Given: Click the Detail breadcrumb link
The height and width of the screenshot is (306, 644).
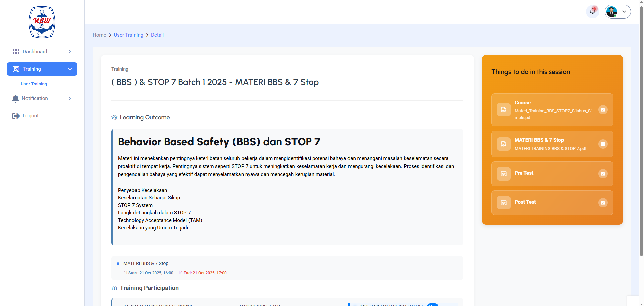Looking at the screenshot, I should pyautogui.click(x=157, y=35).
